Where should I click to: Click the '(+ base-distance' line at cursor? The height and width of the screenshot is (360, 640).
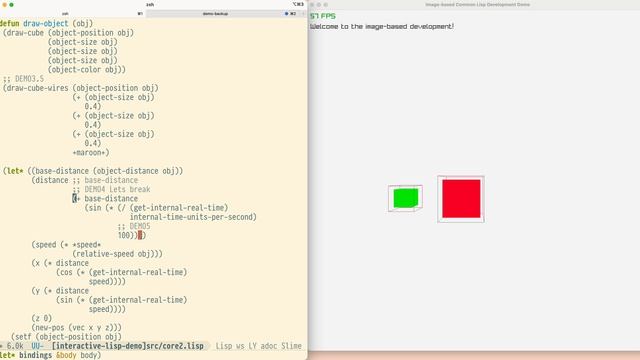click(105, 198)
